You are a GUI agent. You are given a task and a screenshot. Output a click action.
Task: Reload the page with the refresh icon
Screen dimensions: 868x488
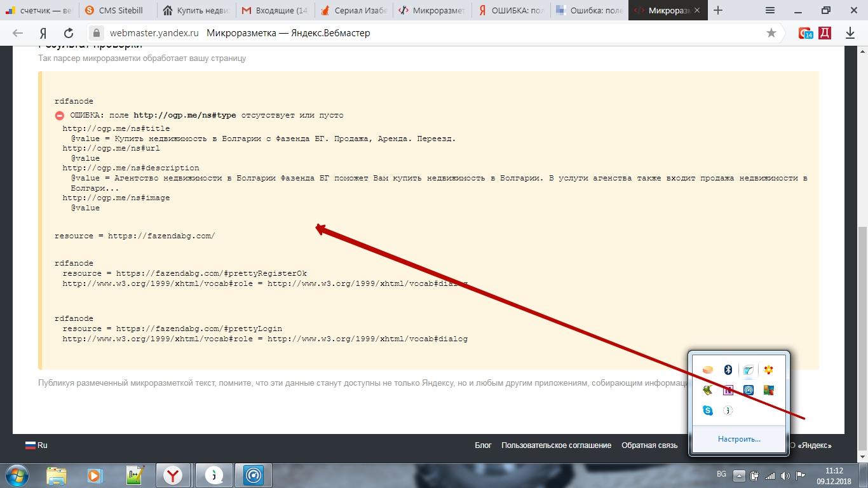click(x=69, y=33)
